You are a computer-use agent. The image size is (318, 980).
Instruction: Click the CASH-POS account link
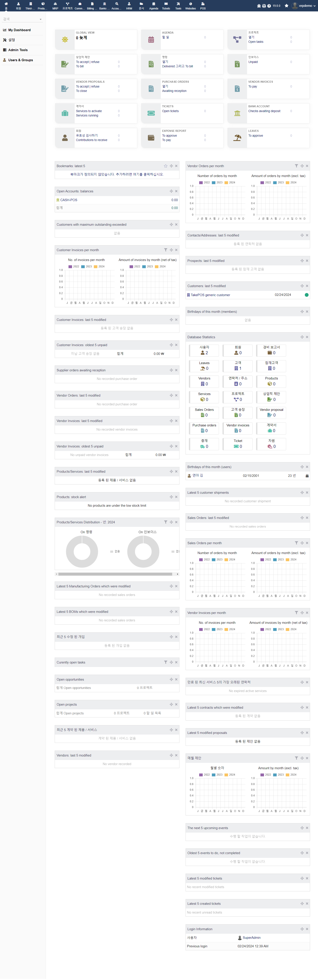(x=69, y=200)
